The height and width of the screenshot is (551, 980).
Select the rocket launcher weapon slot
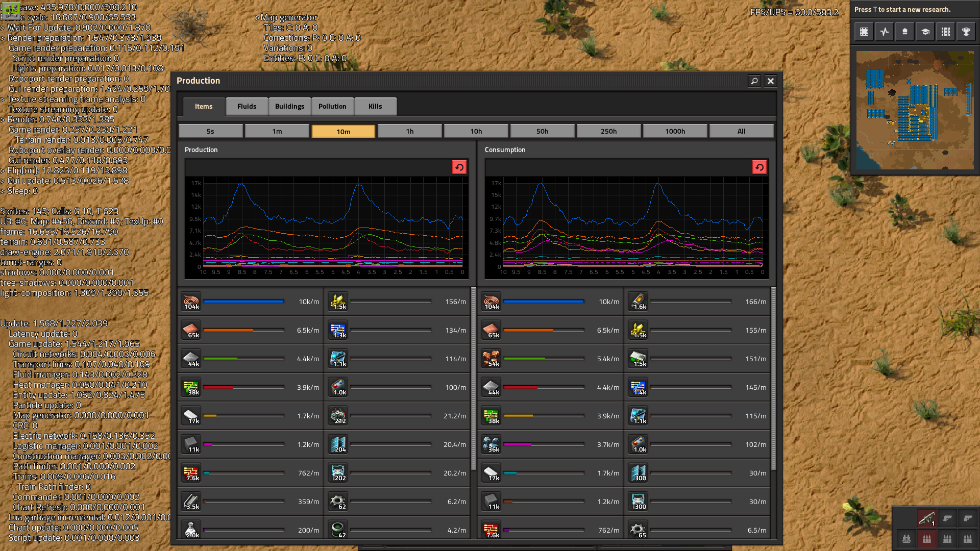[x=927, y=518]
